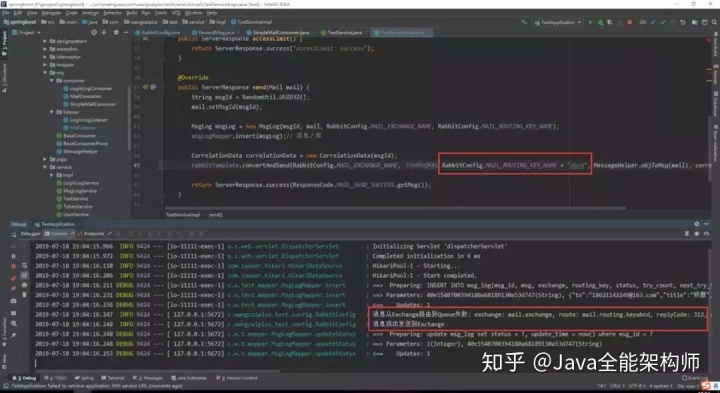
Task: Collapse the service folder
Action: click(x=45, y=167)
